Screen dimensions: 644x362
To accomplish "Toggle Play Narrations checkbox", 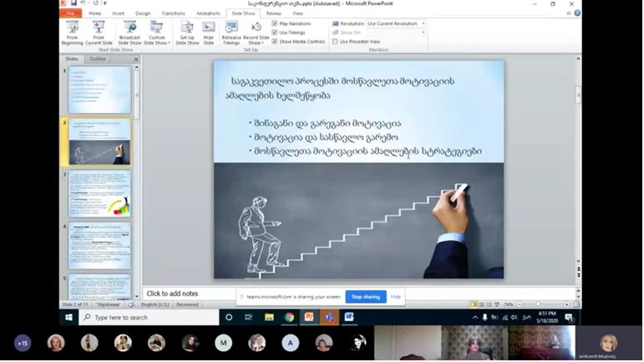I will click(275, 23).
